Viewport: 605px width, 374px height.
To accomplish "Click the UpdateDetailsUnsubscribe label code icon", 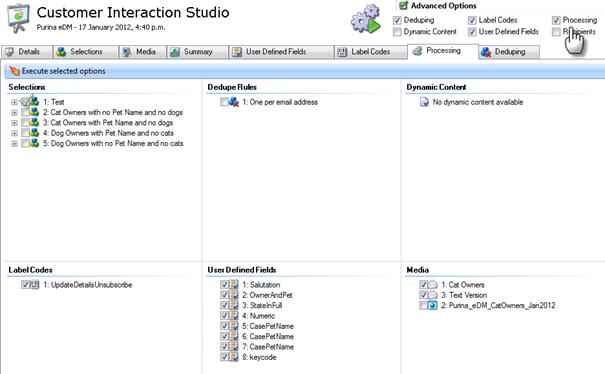I will click(35, 285).
